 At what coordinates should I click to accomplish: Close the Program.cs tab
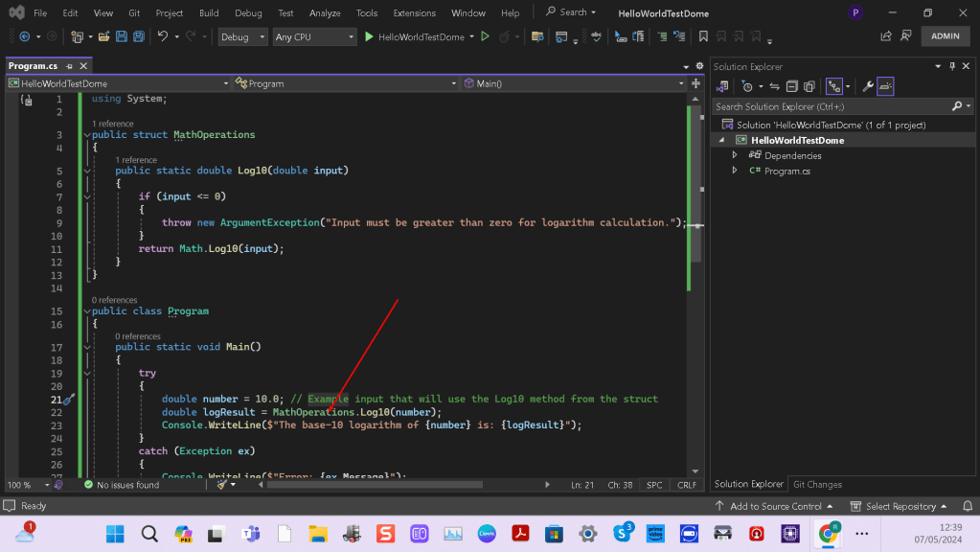[x=83, y=65]
